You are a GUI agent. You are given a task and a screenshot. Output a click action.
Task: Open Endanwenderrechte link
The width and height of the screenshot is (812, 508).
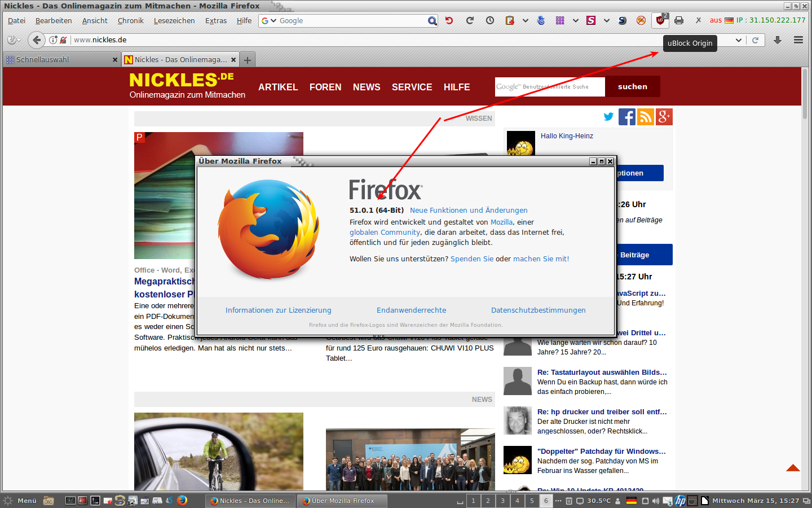[x=412, y=310]
